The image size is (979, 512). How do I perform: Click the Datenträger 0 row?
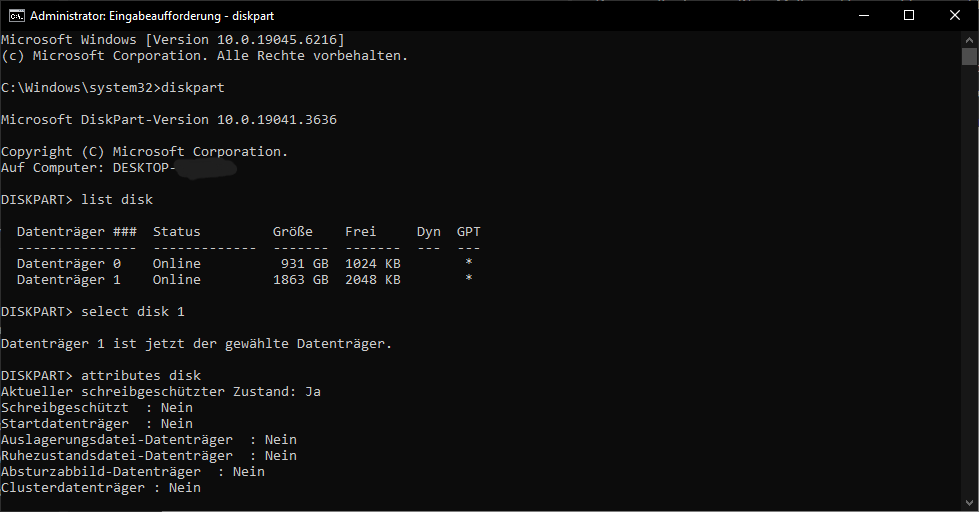(x=248, y=263)
